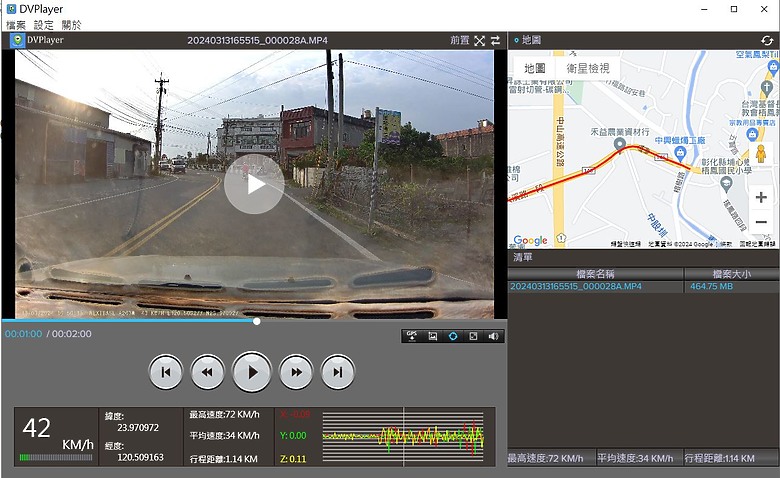Screen dimensions: 780x478
Task: Click the 464.75 MB file size cell
Action: 711,287
